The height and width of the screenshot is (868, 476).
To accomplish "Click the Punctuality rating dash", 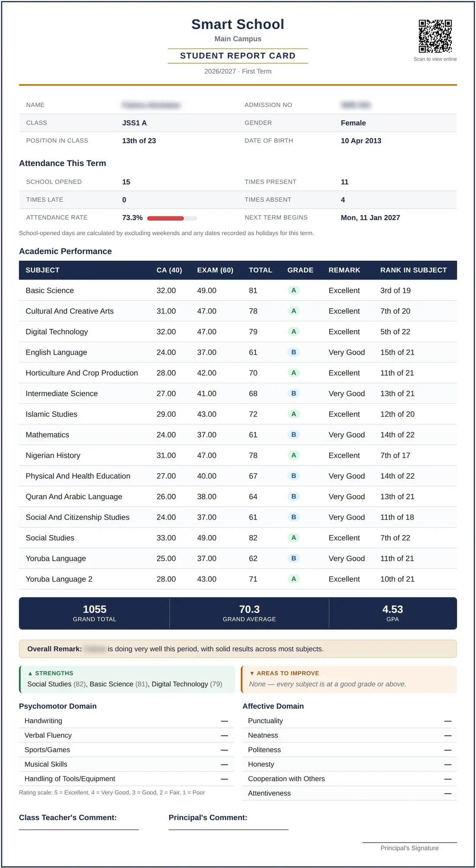I will (x=448, y=721).
